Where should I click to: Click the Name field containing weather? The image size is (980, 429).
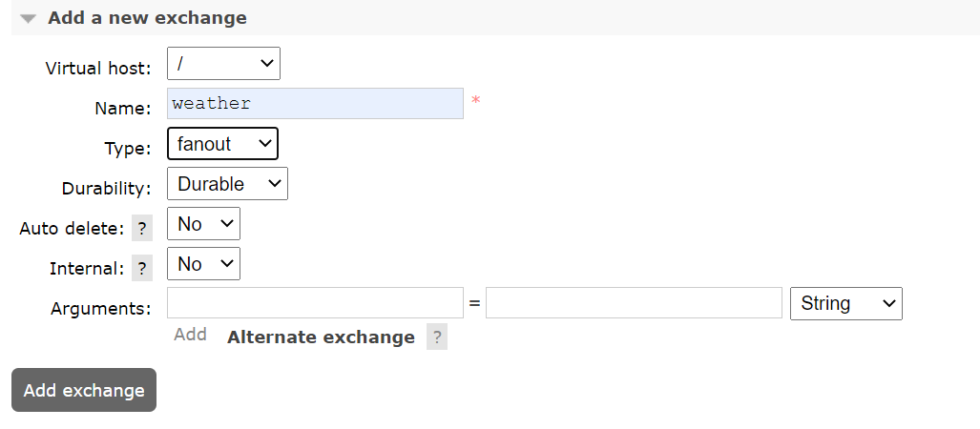(x=315, y=104)
